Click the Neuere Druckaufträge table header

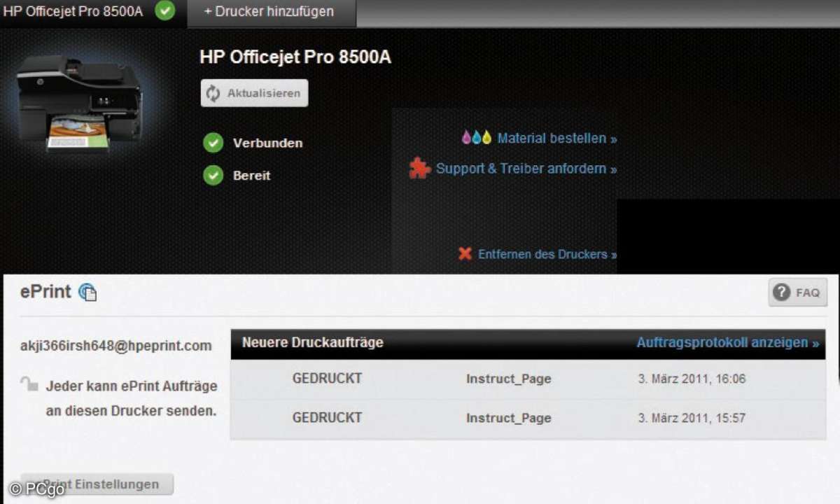(x=313, y=343)
